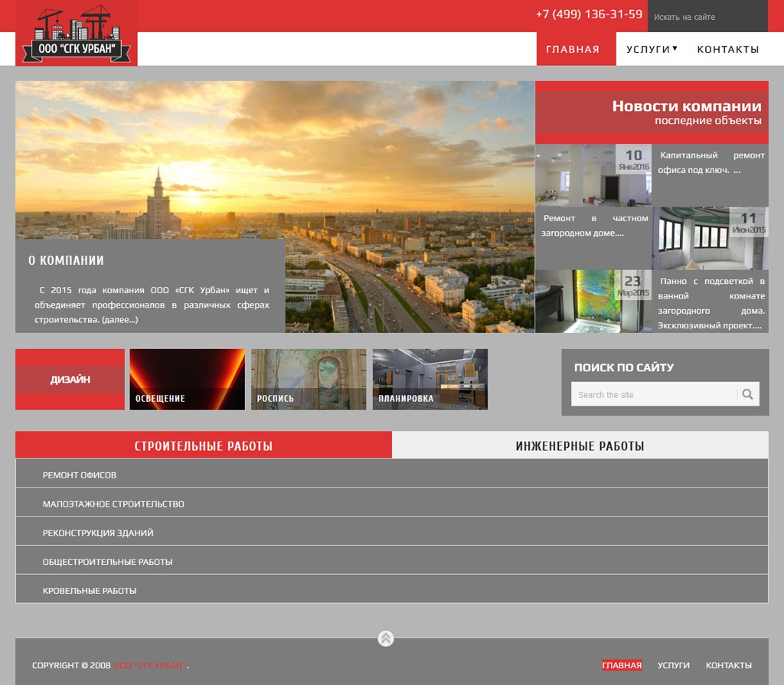Image resolution: width=784 pixels, height=685 pixels.
Task: Click footer КОНТАКТЫ link
Action: pyautogui.click(x=729, y=665)
